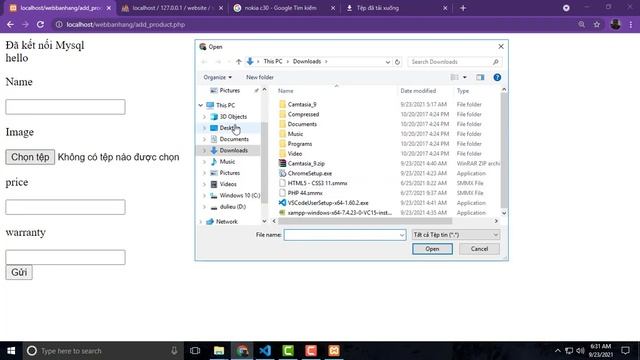Viewport: 640px width, 360px height.
Task: Toggle the preview pane icon
Action: click(480, 77)
